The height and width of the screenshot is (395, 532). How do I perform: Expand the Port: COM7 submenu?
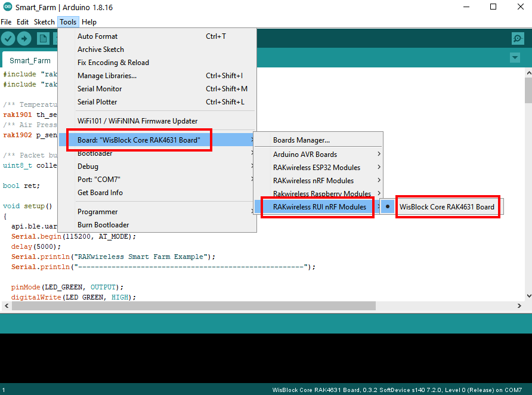coord(156,179)
